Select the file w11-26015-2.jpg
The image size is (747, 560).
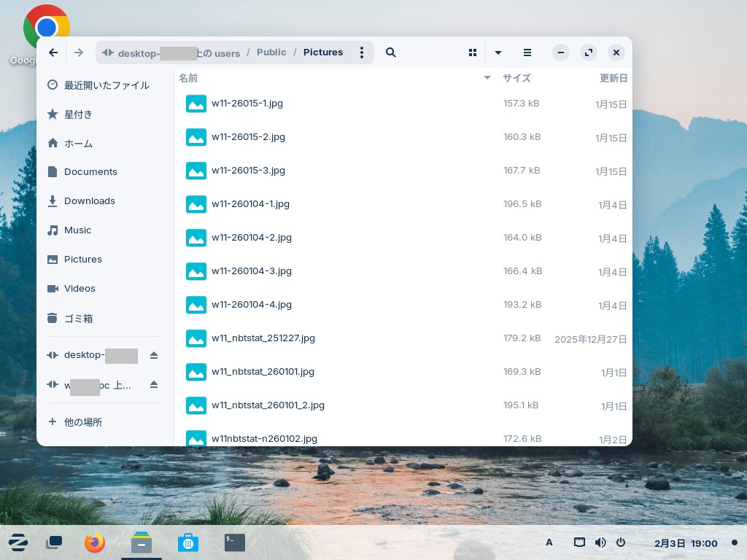click(248, 137)
